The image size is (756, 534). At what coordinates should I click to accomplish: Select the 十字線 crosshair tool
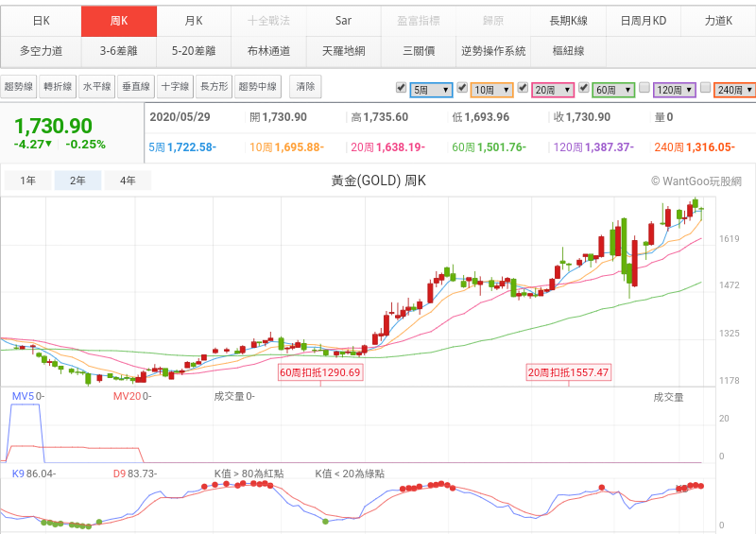pyautogui.click(x=175, y=87)
